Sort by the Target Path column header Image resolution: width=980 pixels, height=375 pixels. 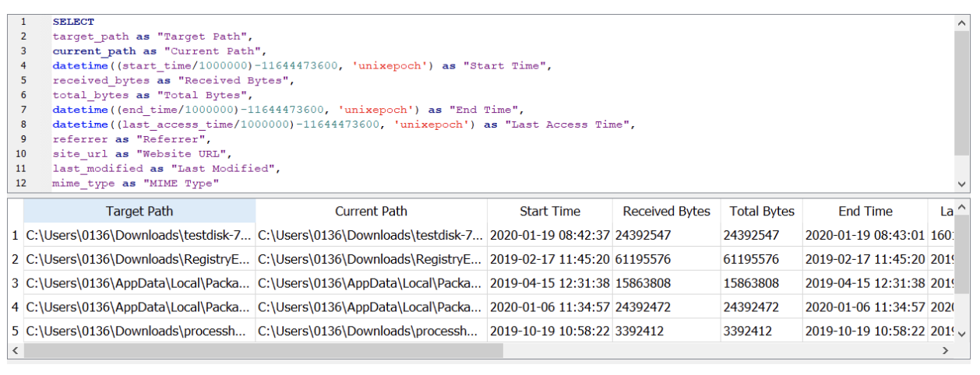(139, 211)
